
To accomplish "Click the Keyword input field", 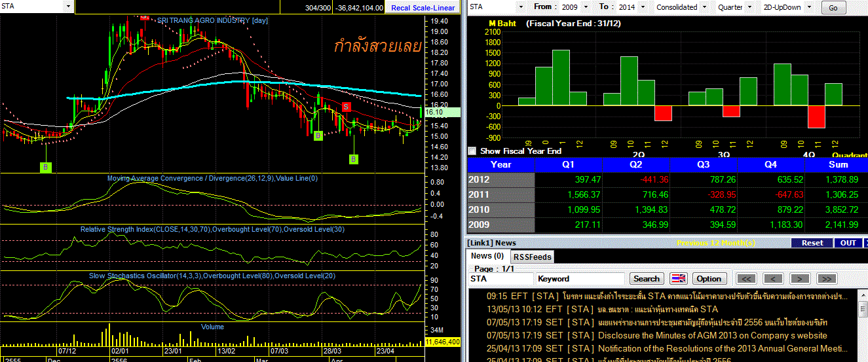I will click(x=582, y=279).
